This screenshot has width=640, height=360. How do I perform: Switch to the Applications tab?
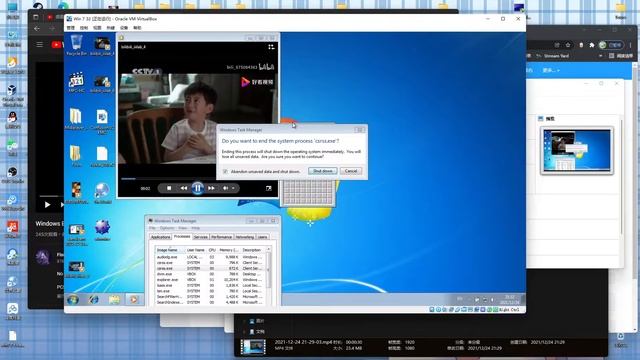[160, 237]
